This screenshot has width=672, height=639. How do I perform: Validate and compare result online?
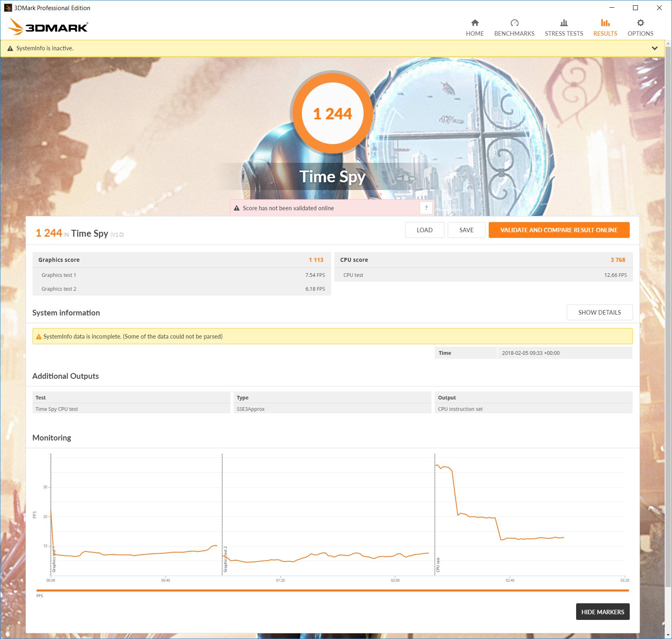pyautogui.click(x=559, y=230)
